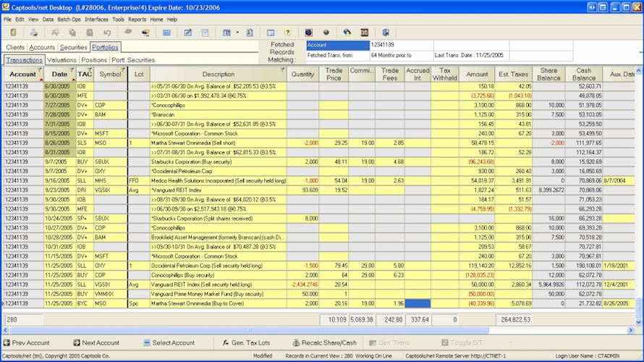Image resolution: width=644 pixels, height=362 pixels.
Task: Click the Toggle S/T button
Action: (x=462, y=342)
